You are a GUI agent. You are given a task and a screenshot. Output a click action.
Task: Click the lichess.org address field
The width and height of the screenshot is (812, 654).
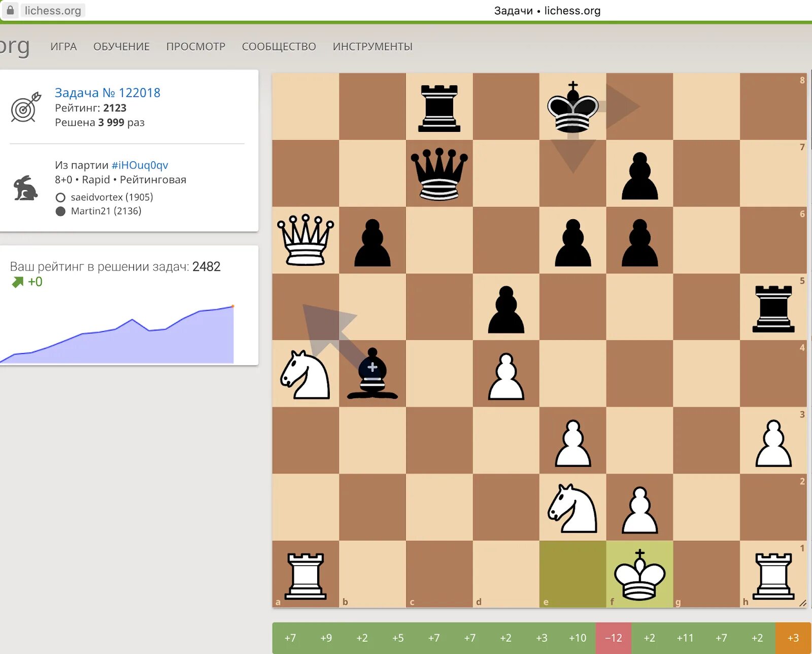click(x=53, y=11)
